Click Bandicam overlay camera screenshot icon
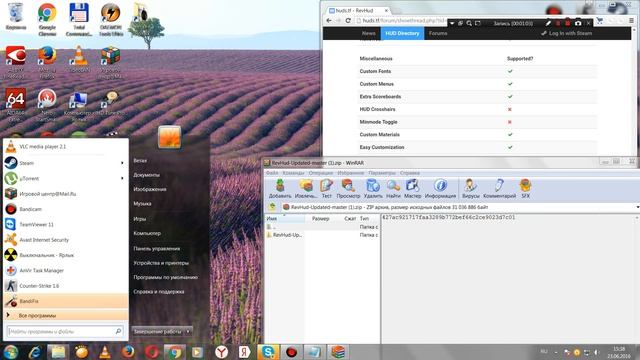The image size is (640, 360). coord(578,23)
